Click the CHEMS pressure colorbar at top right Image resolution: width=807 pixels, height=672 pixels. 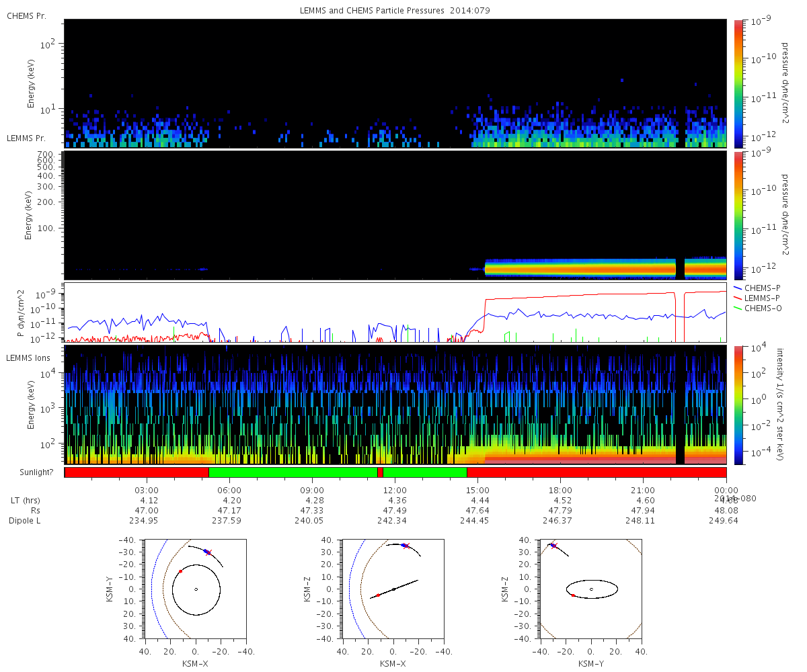[x=738, y=83]
